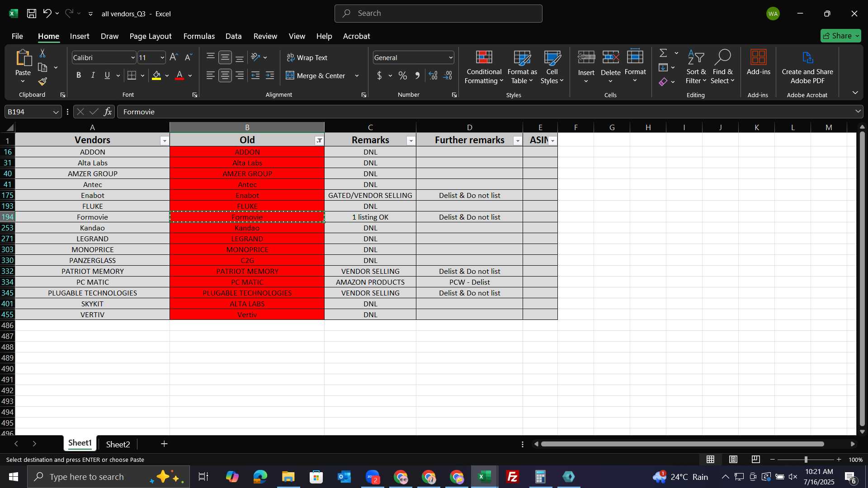Open the font name Calibri dropdown
This screenshot has height=488, width=868.
click(x=133, y=57)
